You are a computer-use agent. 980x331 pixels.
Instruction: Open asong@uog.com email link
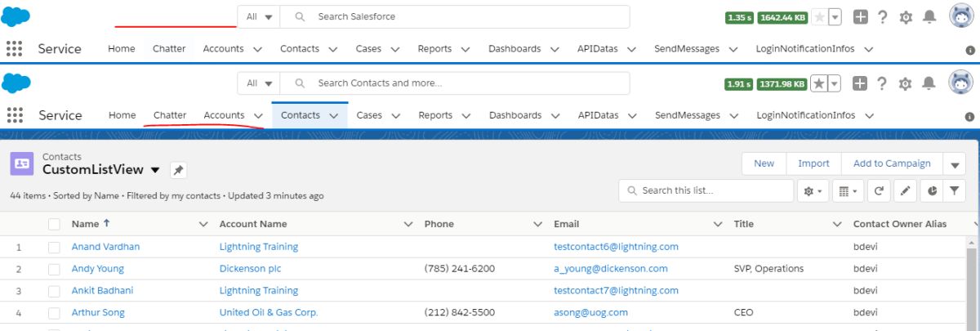tap(590, 313)
